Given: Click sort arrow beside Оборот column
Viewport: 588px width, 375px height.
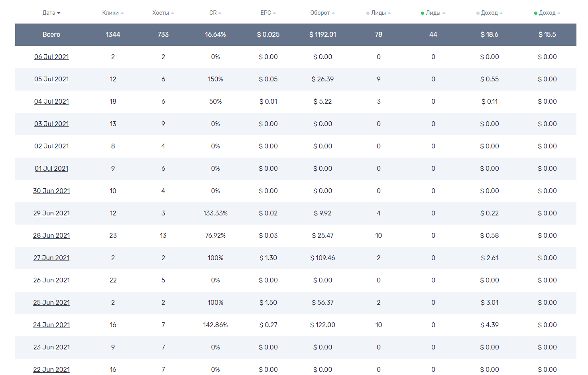Looking at the screenshot, I should coord(333,13).
